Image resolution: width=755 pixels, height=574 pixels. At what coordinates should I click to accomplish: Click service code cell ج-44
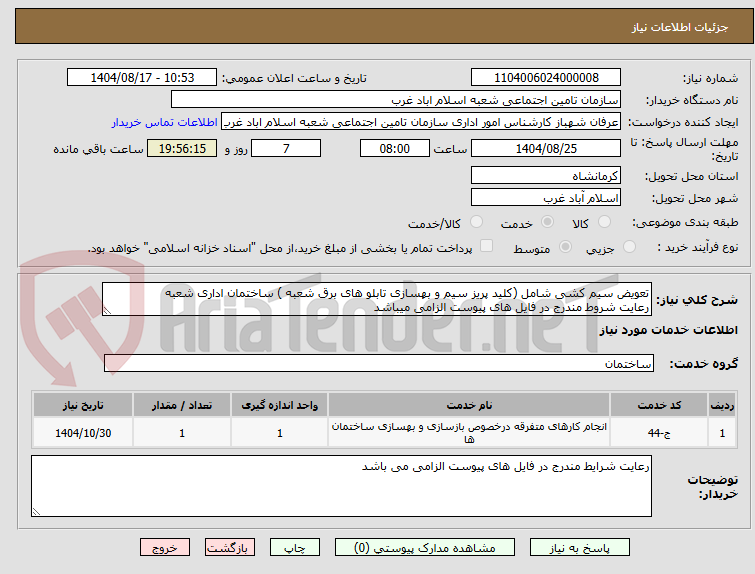(659, 433)
